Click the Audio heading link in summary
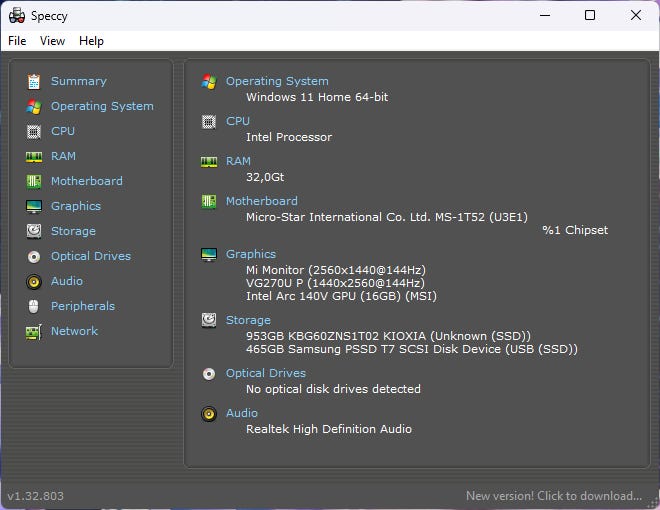This screenshot has height=510, width=660. tap(242, 413)
